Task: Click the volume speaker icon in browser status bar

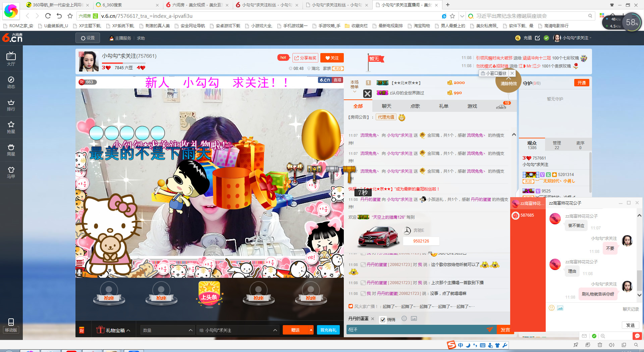Action: [611, 345]
